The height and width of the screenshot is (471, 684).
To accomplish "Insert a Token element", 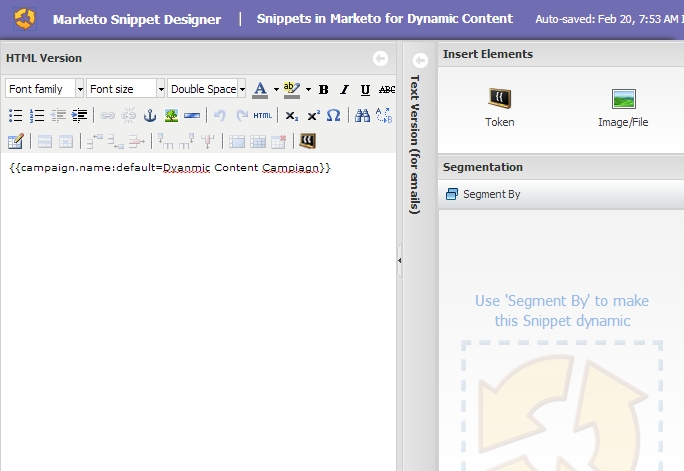I will [x=499, y=108].
